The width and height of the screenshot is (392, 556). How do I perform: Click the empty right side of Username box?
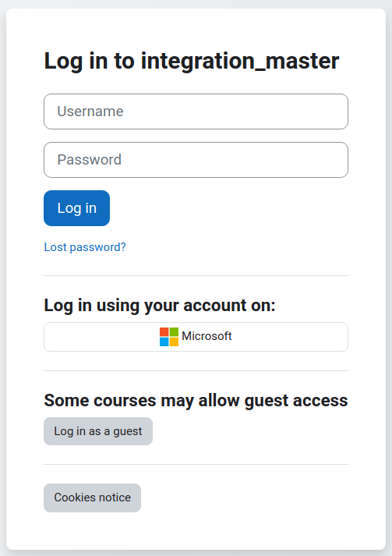click(284, 112)
